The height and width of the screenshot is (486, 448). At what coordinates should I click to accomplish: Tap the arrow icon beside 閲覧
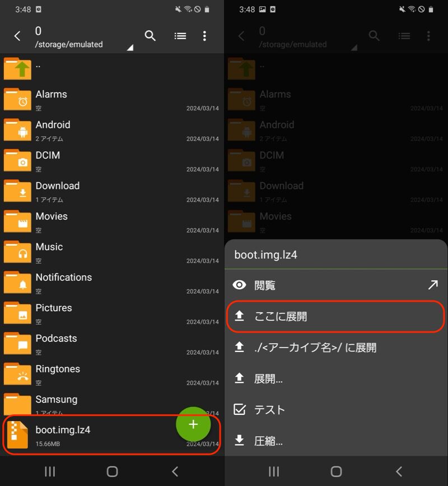coord(432,285)
